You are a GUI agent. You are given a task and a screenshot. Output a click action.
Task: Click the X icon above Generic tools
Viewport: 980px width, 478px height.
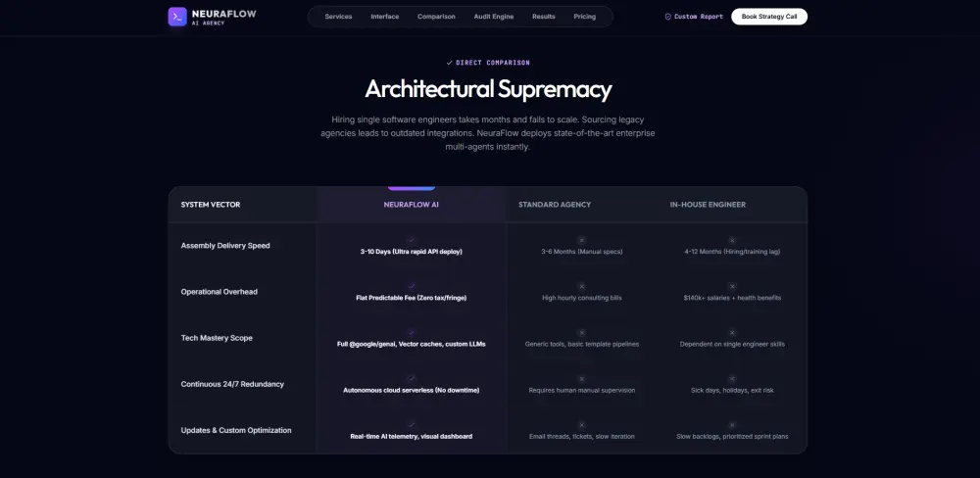[x=582, y=332]
